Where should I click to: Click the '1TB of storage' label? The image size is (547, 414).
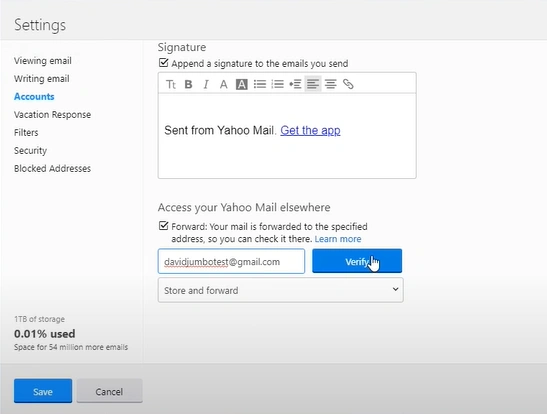click(x=39, y=319)
